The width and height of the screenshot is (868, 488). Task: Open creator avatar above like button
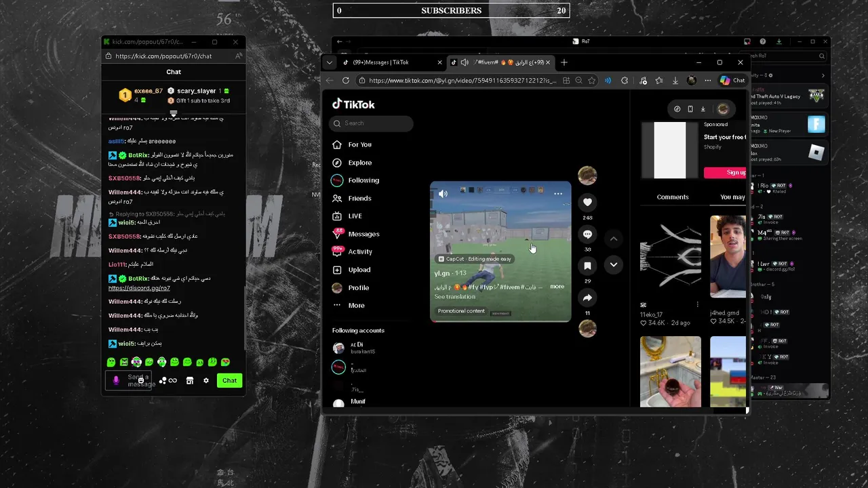(x=587, y=176)
